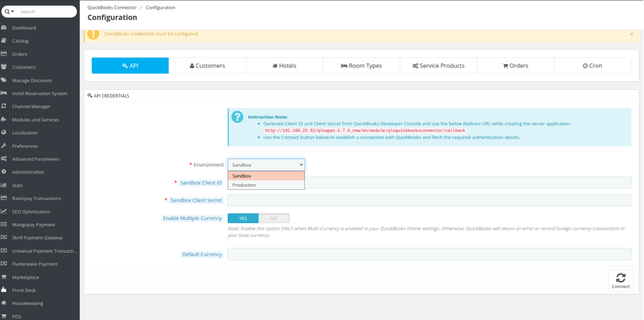Click the Administration gear icon
This screenshot has height=320, width=644.
click(x=4, y=172)
